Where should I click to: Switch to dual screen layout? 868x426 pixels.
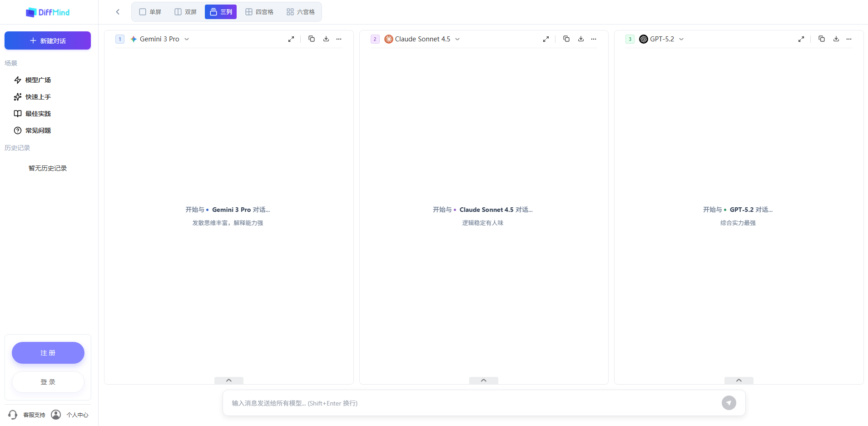pyautogui.click(x=186, y=12)
